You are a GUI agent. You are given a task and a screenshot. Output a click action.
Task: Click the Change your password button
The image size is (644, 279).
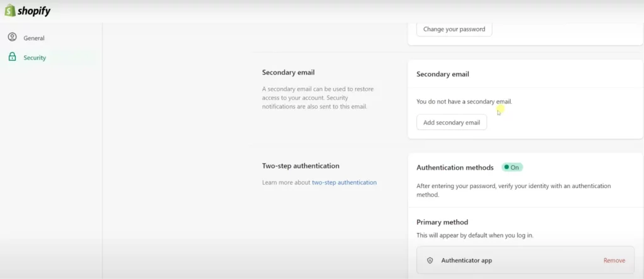(454, 29)
